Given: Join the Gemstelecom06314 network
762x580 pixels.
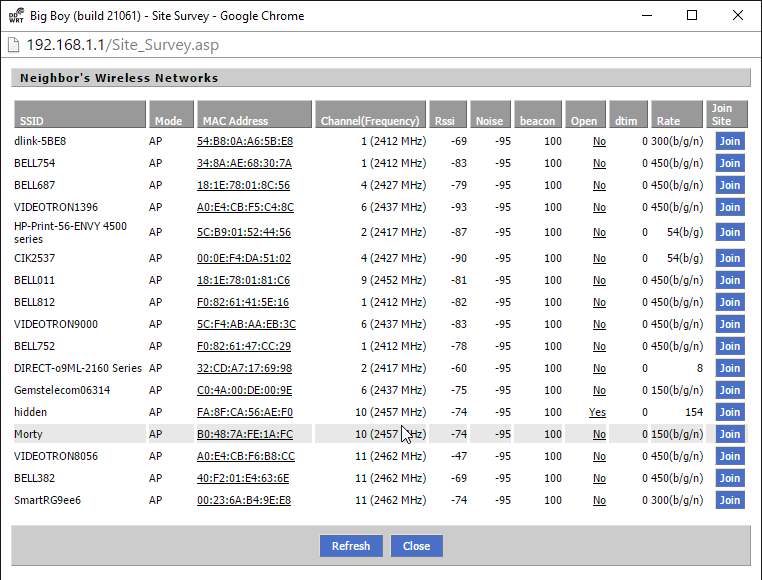Looking at the screenshot, I should point(729,390).
